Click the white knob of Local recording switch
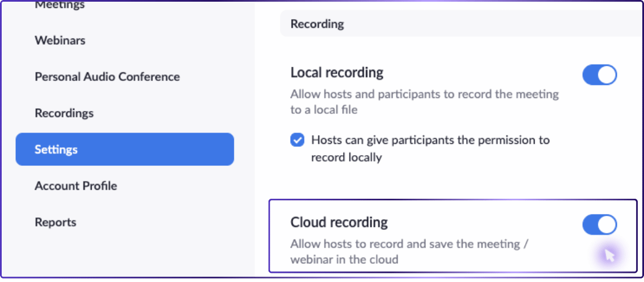The image size is (644, 282). pos(607,75)
